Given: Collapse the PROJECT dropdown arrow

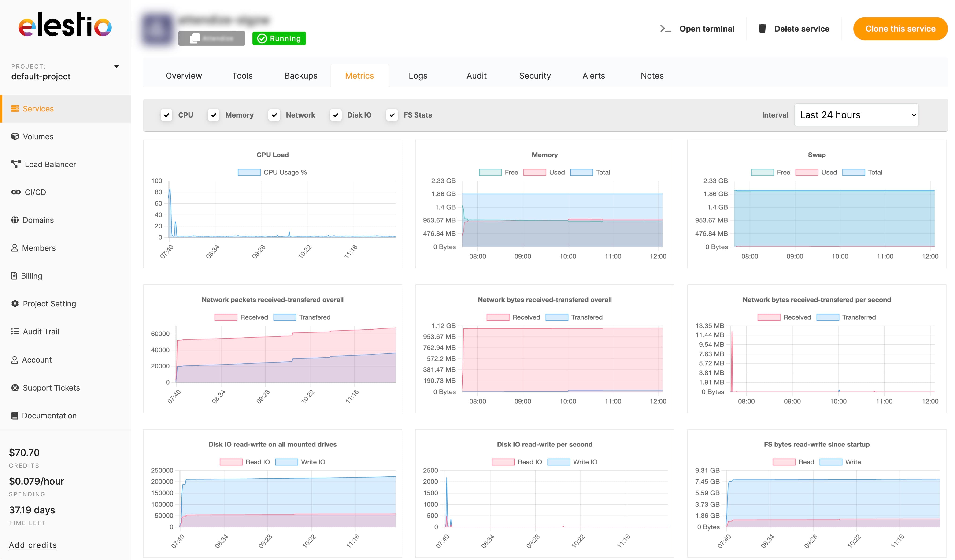Looking at the screenshot, I should (x=117, y=66).
